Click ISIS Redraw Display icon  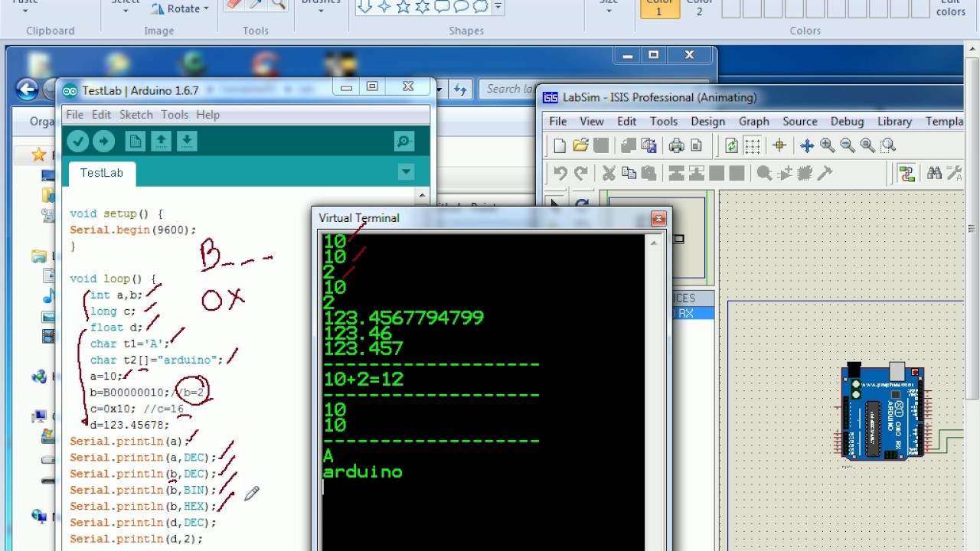(732, 145)
